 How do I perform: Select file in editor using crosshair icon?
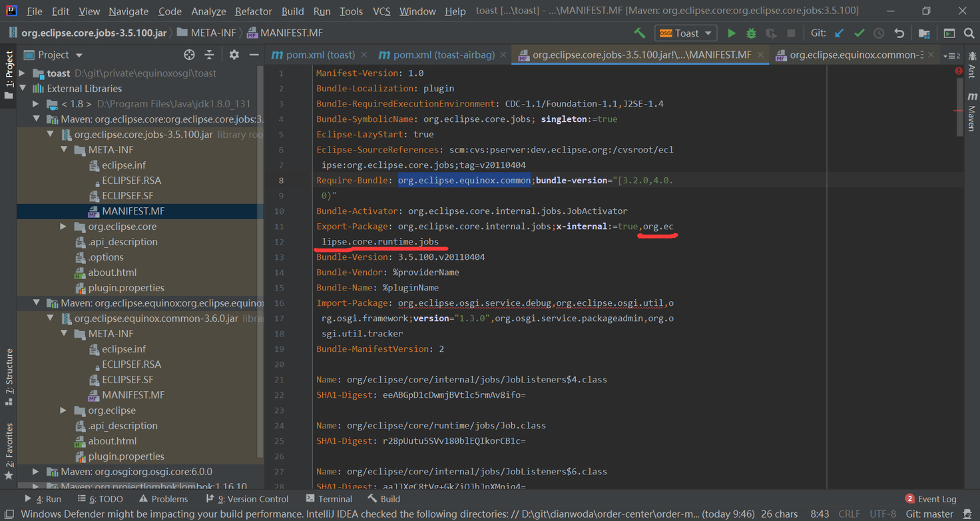(x=189, y=54)
